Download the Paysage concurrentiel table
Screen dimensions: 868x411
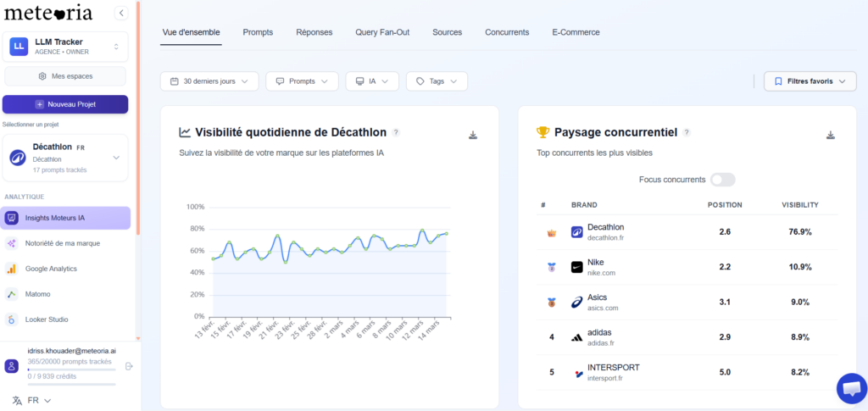coord(831,135)
